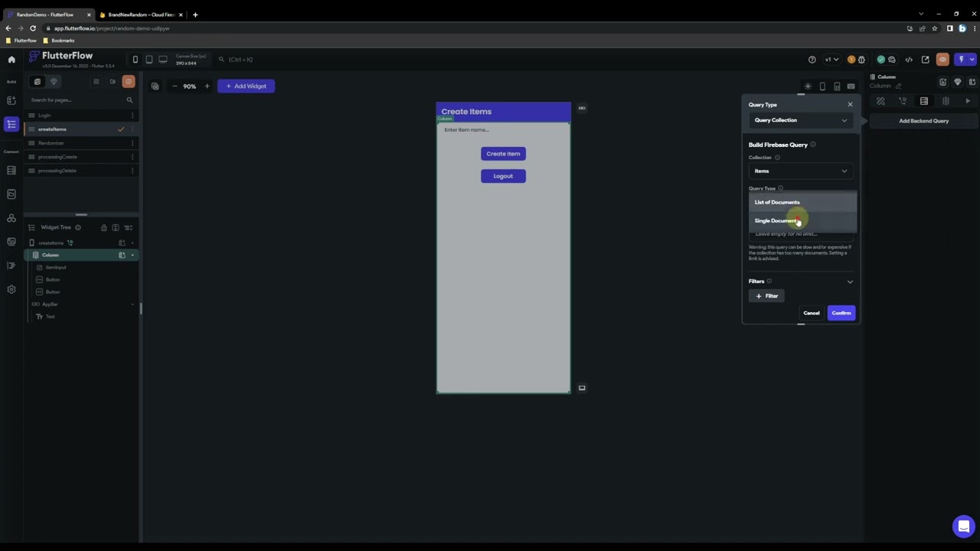
Task: Open a new browser tab
Action: point(195,15)
